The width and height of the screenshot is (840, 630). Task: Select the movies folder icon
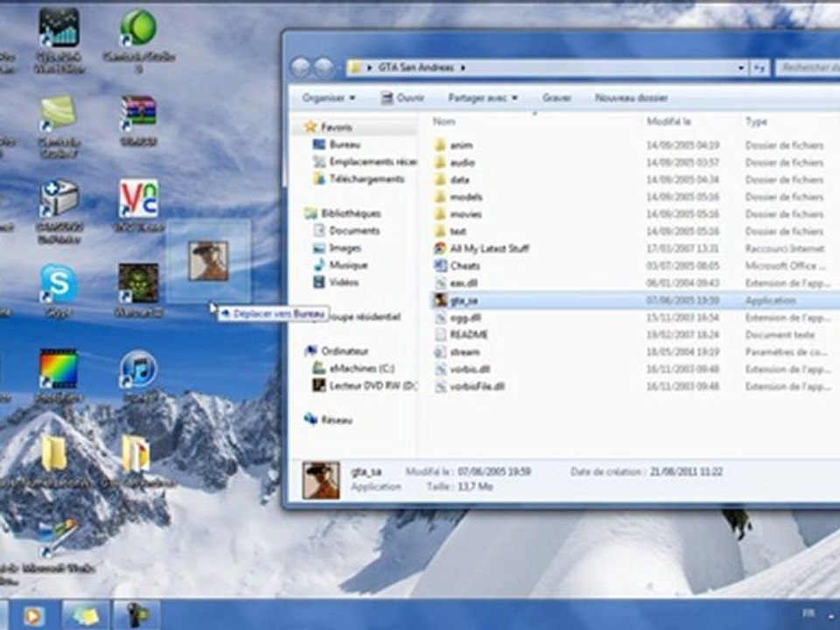tap(440, 213)
